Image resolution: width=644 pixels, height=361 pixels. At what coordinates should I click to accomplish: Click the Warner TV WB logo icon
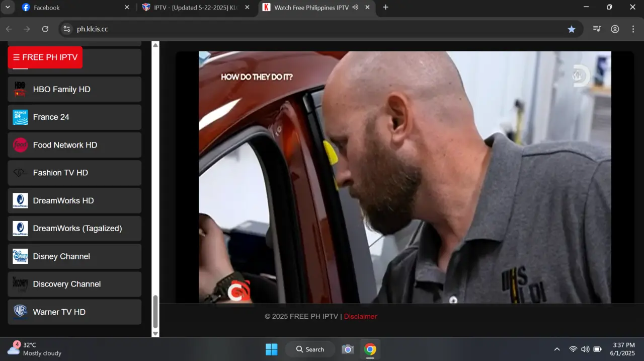pos(20,312)
